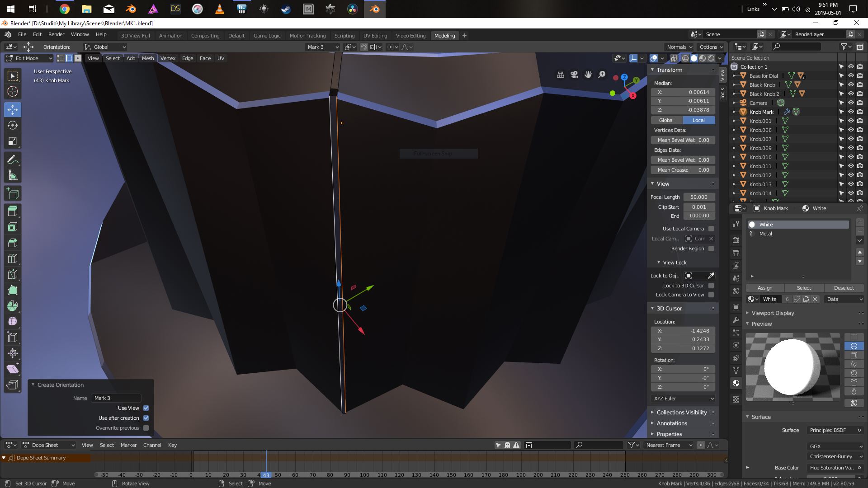Viewport: 868px width, 488px height.
Task: Click the Assign material button
Action: [x=765, y=288]
